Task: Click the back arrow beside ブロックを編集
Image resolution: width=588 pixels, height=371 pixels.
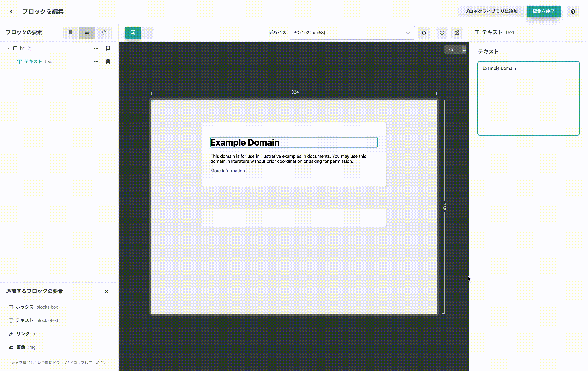Action: coord(12,12)
